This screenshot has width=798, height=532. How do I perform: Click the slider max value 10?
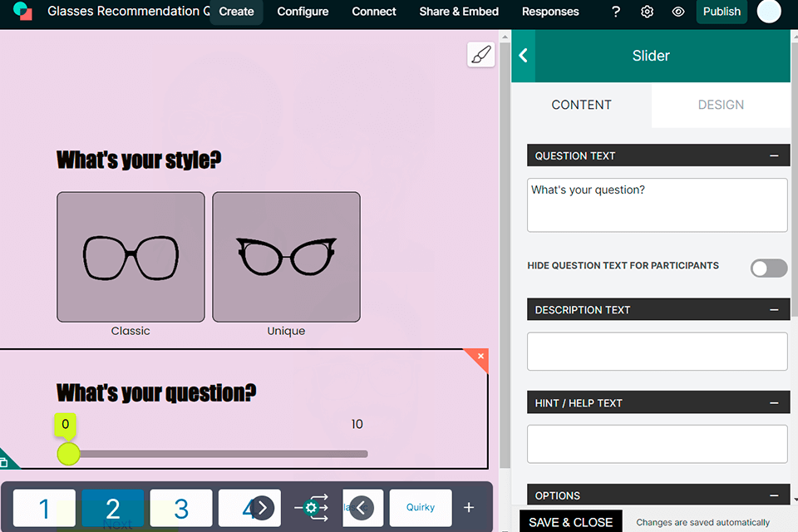pos(357,424)
